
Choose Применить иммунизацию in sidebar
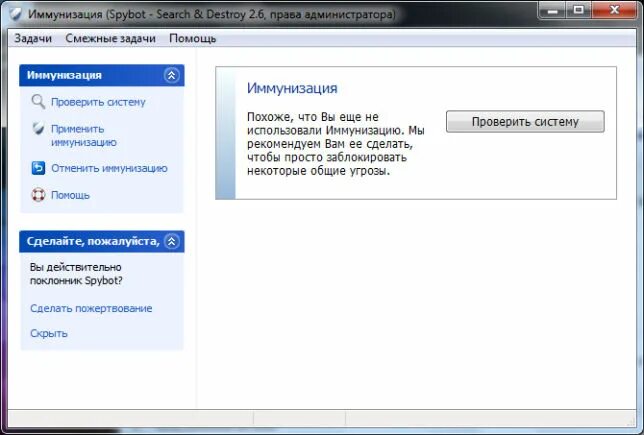point(84,136)
